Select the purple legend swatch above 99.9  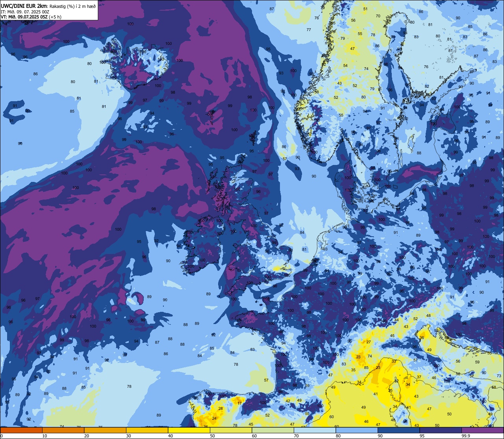[x=482, y=430]
